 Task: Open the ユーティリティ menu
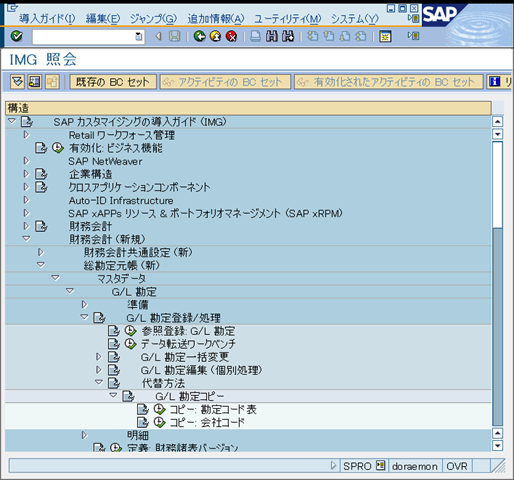(287, 19)
